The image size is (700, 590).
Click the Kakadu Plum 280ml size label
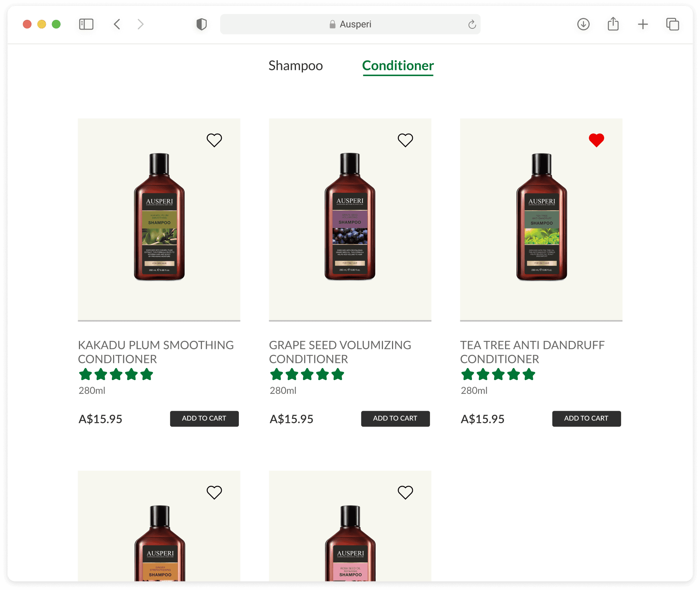(x=92, y=391)
